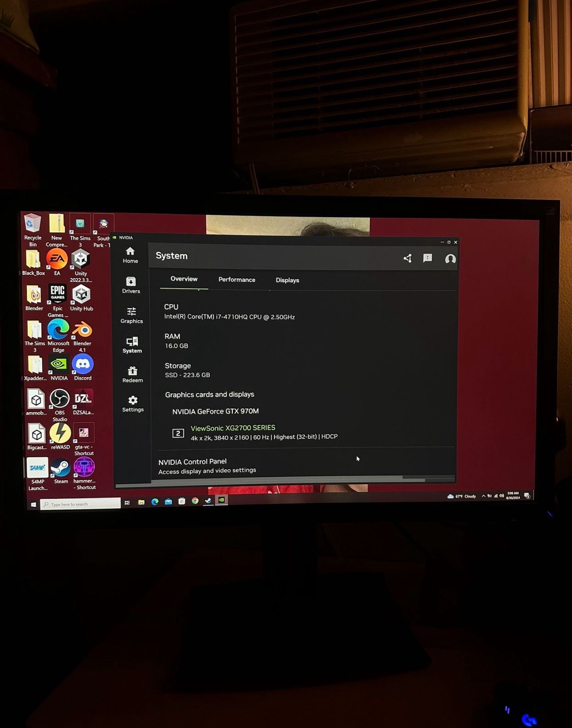Viewport: 572px width, 728px height.
Task: Select Discord desktop icon
Action: point(83,368)
